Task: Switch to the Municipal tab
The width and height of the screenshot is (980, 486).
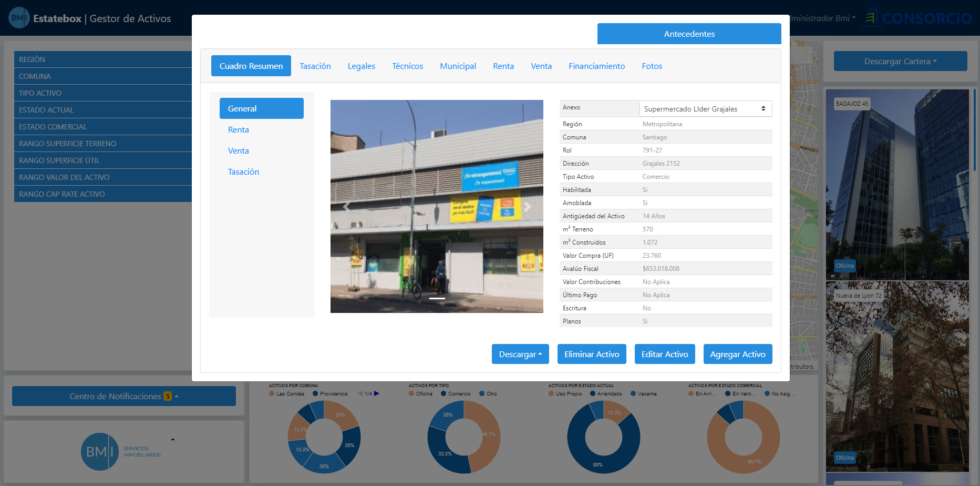Action: point(458,66)
